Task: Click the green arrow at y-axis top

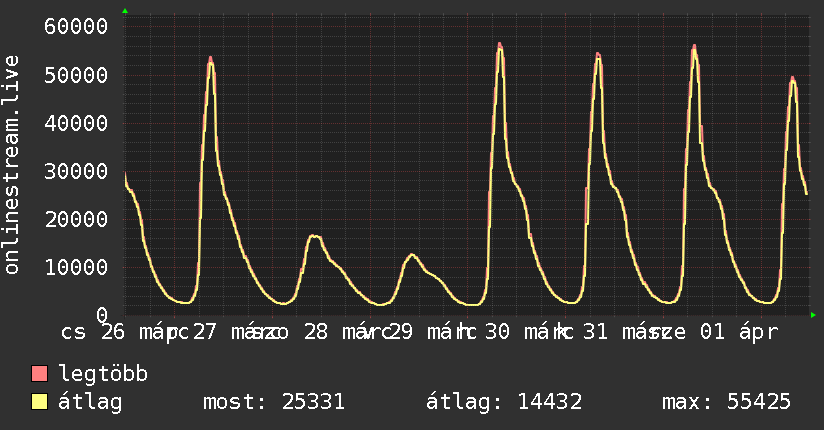Action: pos(125,11)
